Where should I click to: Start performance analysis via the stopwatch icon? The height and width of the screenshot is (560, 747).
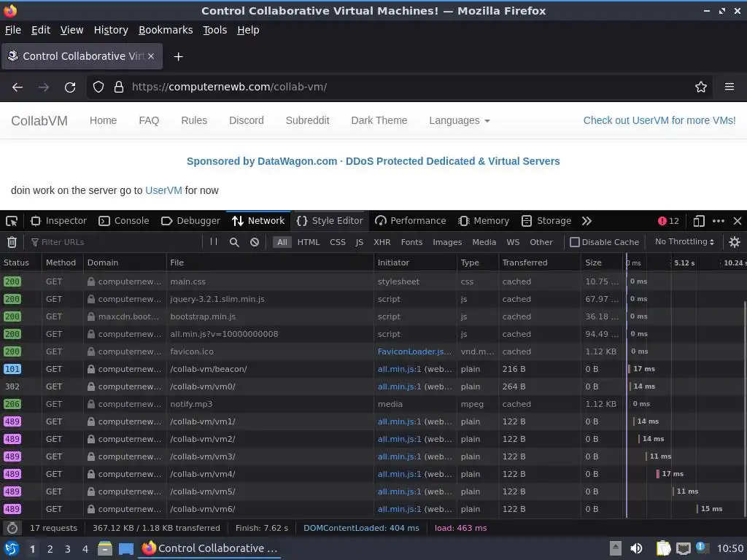[x=12, y=528]
